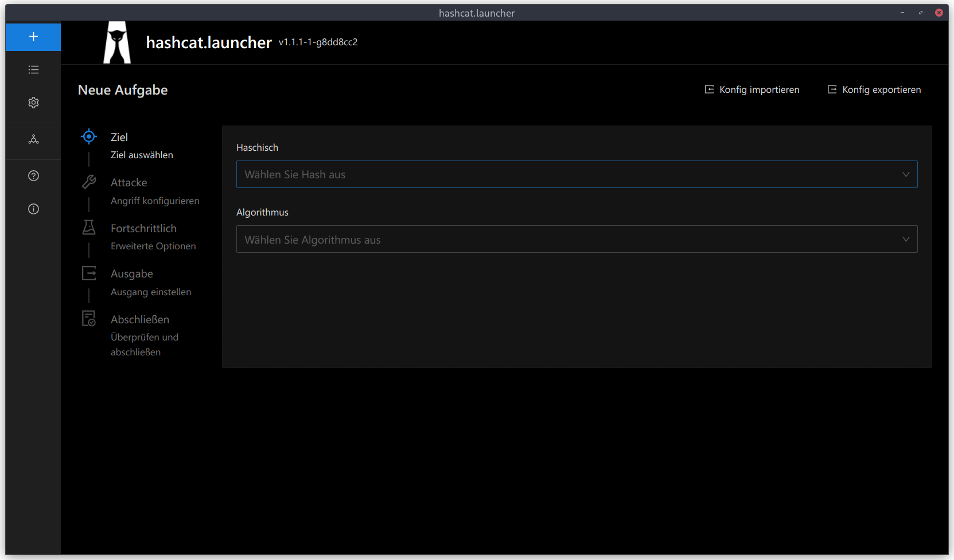The width and height of the screenshot is (954, 560).
Task: Click the Abschließen file-check step icon
Action: (89, 319)
